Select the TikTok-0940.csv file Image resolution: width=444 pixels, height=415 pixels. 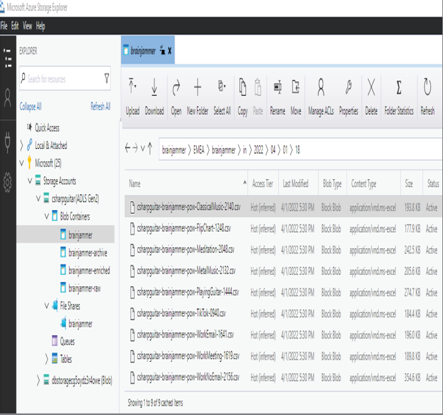click(x=181, y=314)
